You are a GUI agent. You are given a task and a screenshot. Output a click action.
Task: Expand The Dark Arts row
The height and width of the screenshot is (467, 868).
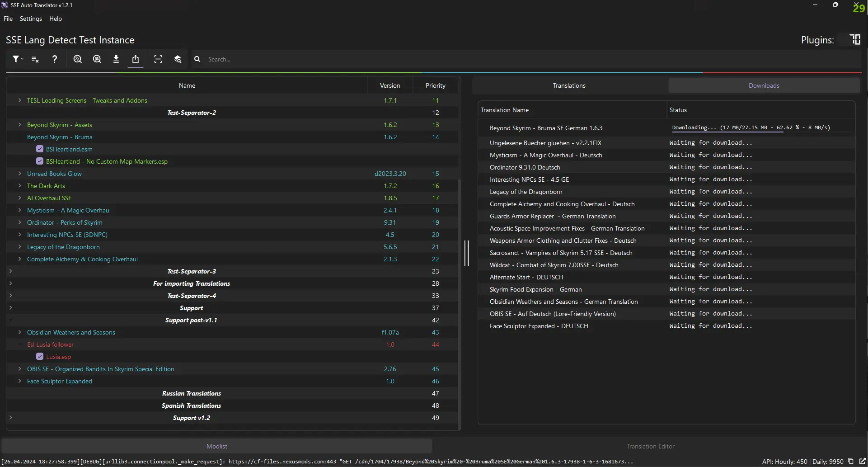click(19, 186)
